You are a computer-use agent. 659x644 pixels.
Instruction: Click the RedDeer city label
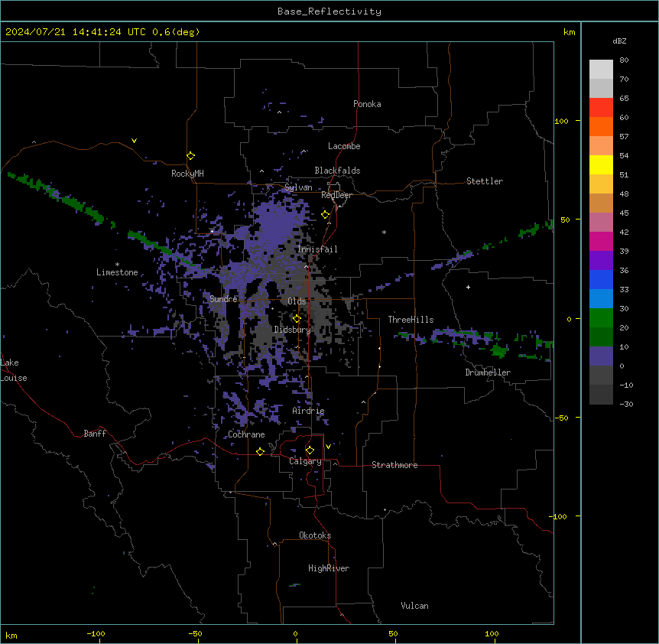tap(336, 195)
